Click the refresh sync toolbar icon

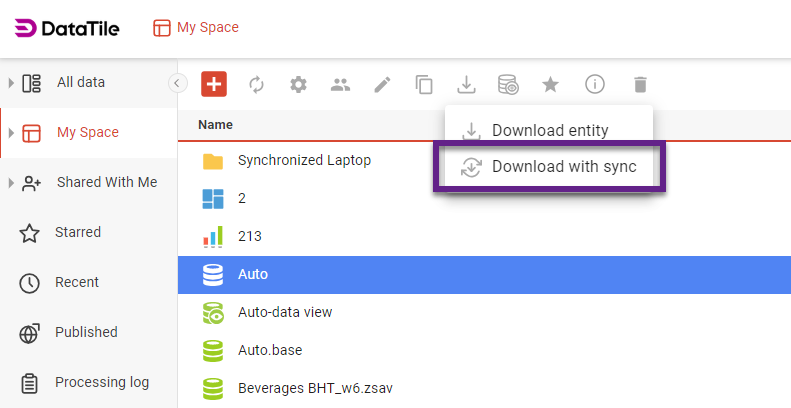pos(256,85)
